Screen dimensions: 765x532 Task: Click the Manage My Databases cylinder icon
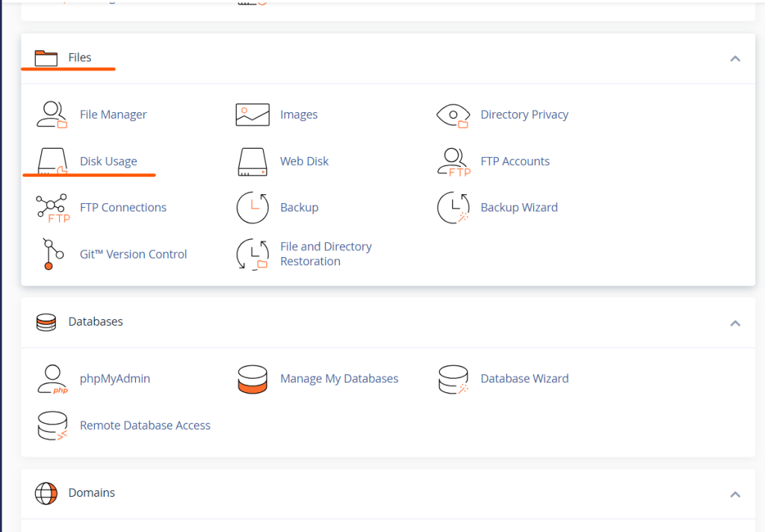click(x=253, y=380)
